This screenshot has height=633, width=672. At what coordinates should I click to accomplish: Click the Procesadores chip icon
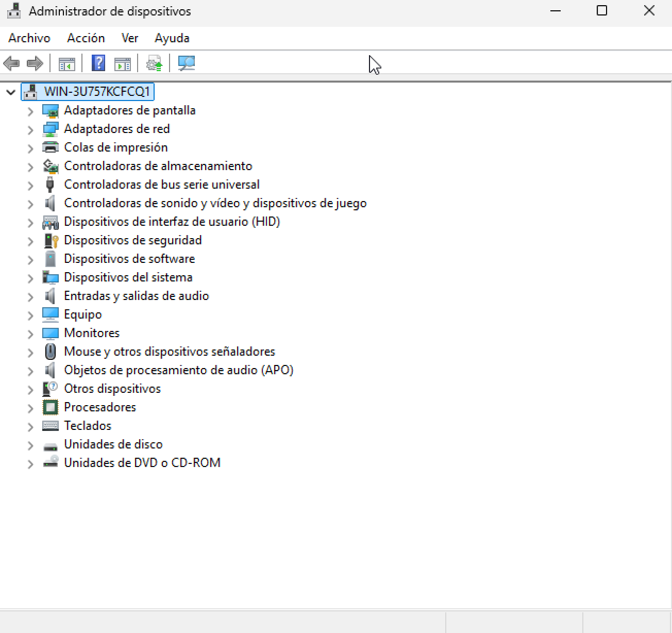[51, 407]
